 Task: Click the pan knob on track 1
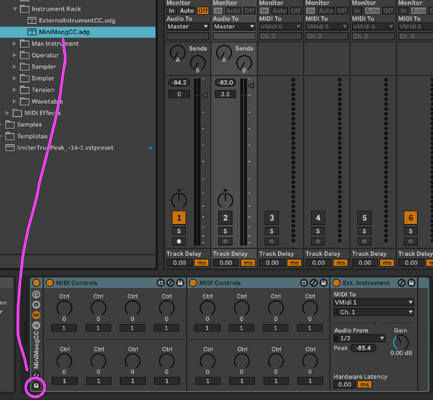[179, 199]
